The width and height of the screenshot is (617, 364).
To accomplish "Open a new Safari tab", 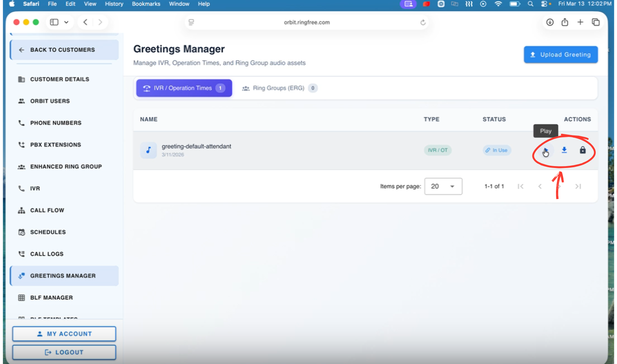I will (580, 22).
